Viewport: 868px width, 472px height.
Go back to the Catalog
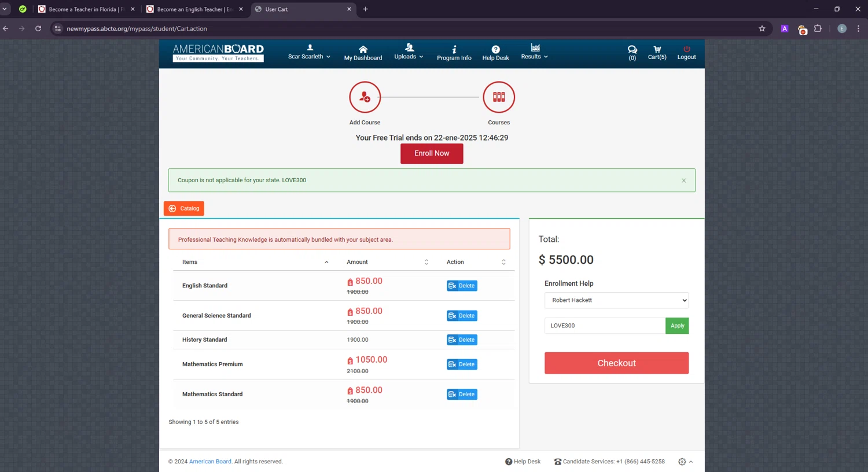point(184,208)
